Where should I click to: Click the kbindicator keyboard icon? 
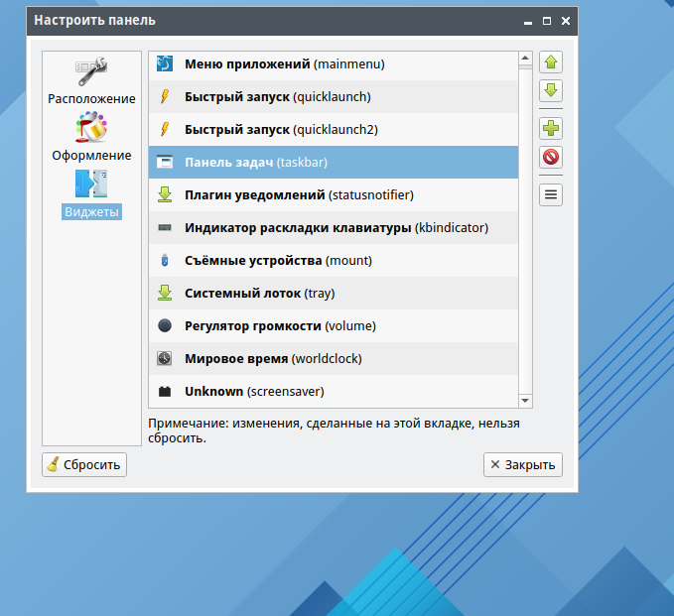point(165,227)
